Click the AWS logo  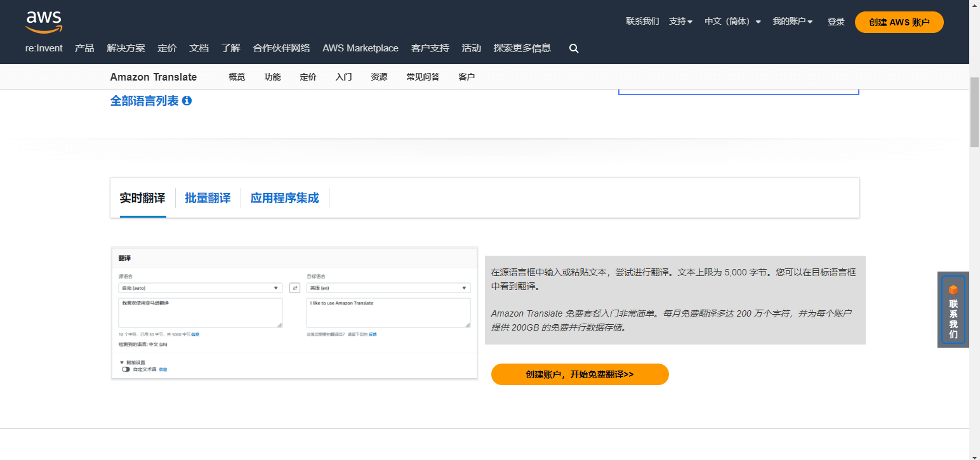tap(44, 22)
